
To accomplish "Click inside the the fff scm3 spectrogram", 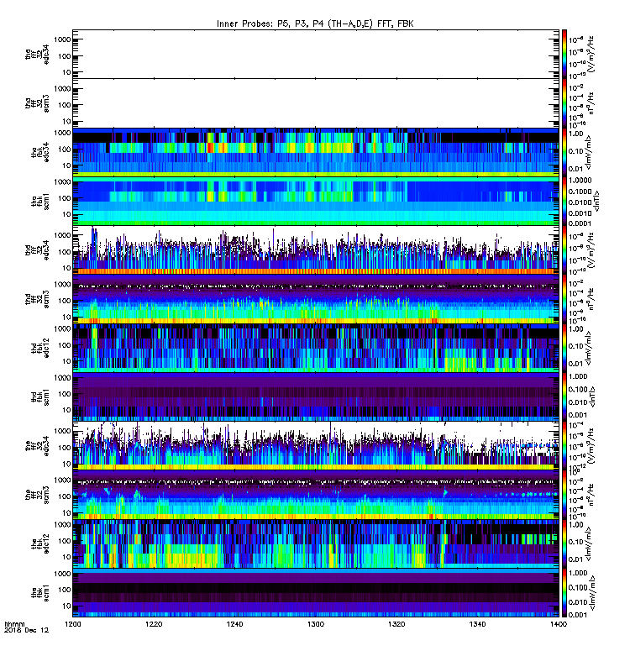I will [316, 495].
